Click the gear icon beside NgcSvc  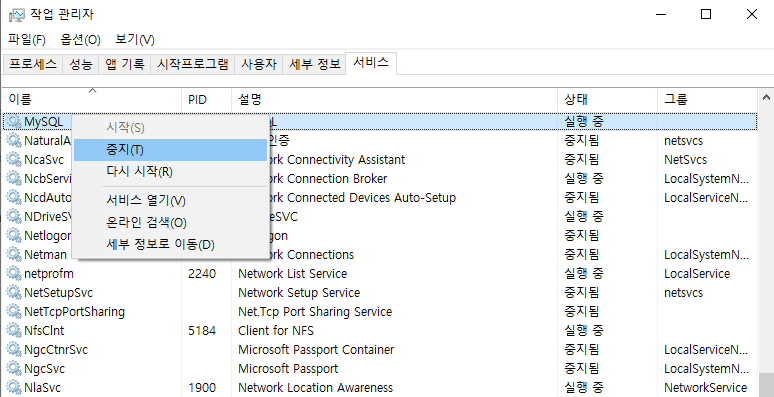coord(14,368)
